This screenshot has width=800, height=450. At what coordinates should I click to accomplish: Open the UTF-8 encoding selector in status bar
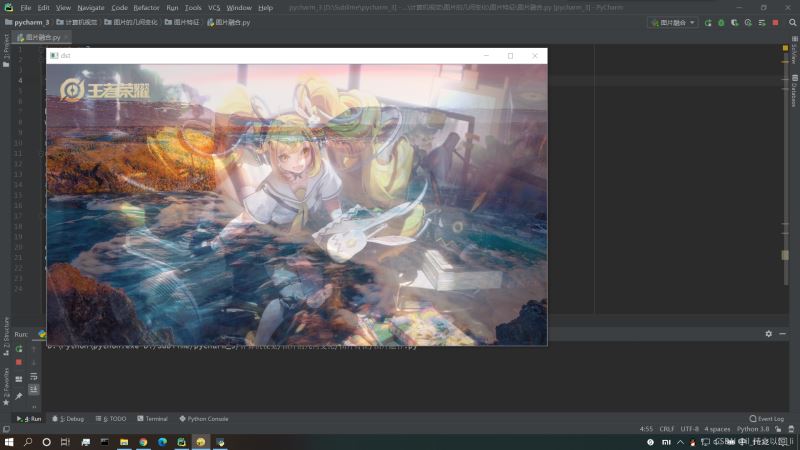689,429
